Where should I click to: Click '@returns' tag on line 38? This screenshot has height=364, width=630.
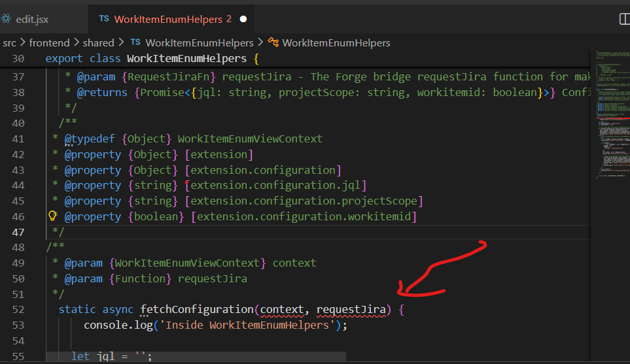click(x=102, y=93)
